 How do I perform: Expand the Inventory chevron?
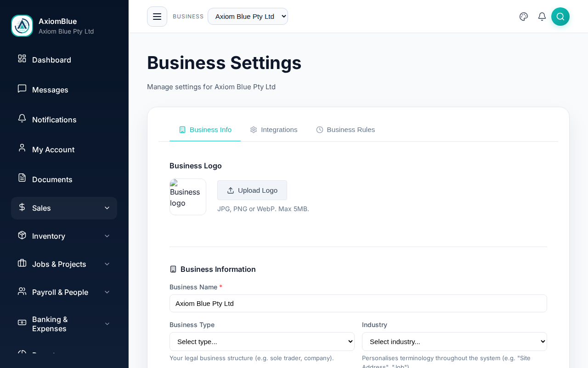point(107,236)
